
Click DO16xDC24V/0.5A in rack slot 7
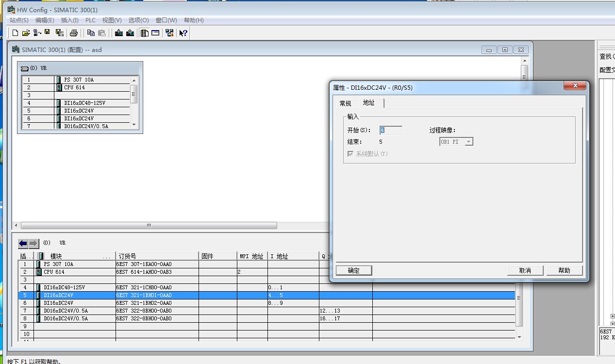pyautogui.click(x=86, y=126)
